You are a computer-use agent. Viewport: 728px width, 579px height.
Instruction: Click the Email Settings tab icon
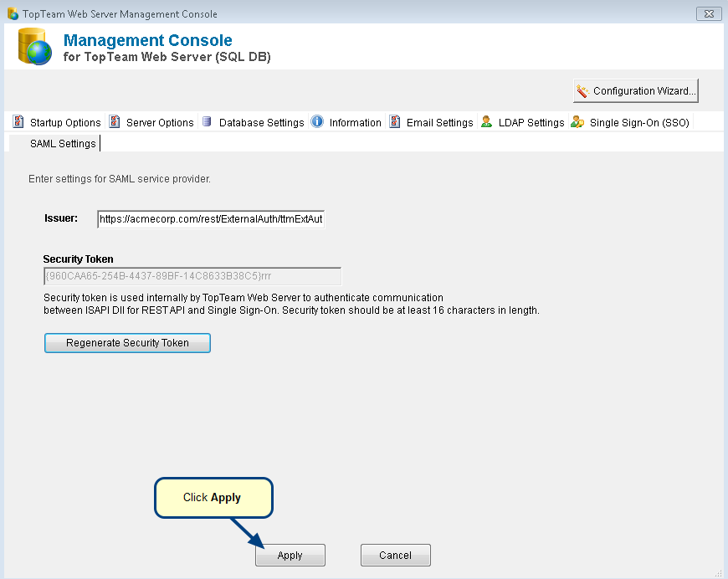click(x=395, y=121)
